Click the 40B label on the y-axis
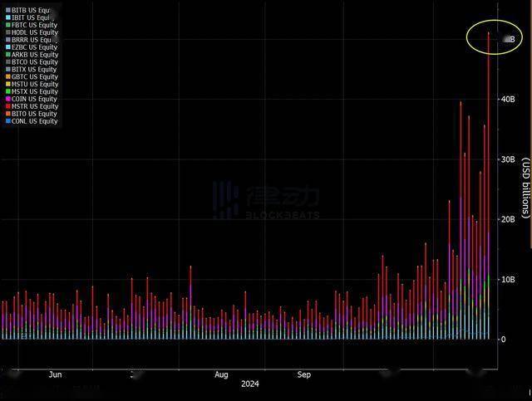The image size is (532, 401). point(506,100)
